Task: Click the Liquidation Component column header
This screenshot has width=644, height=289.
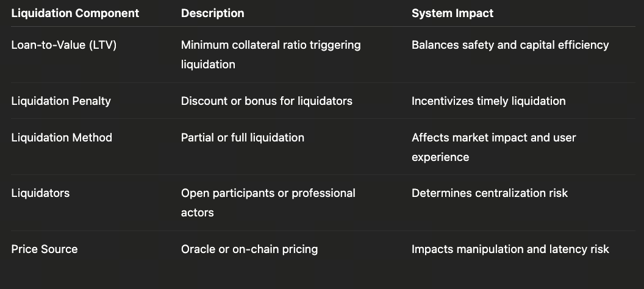Action: [75, 13]
